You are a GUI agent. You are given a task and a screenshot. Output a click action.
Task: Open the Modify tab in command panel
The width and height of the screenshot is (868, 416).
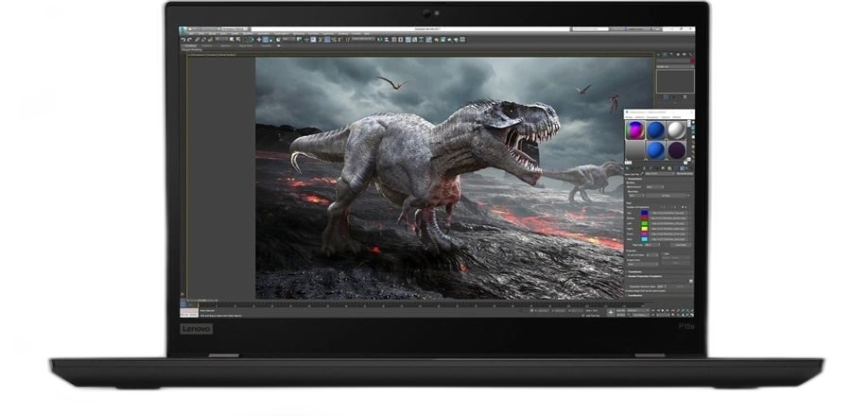665,55
